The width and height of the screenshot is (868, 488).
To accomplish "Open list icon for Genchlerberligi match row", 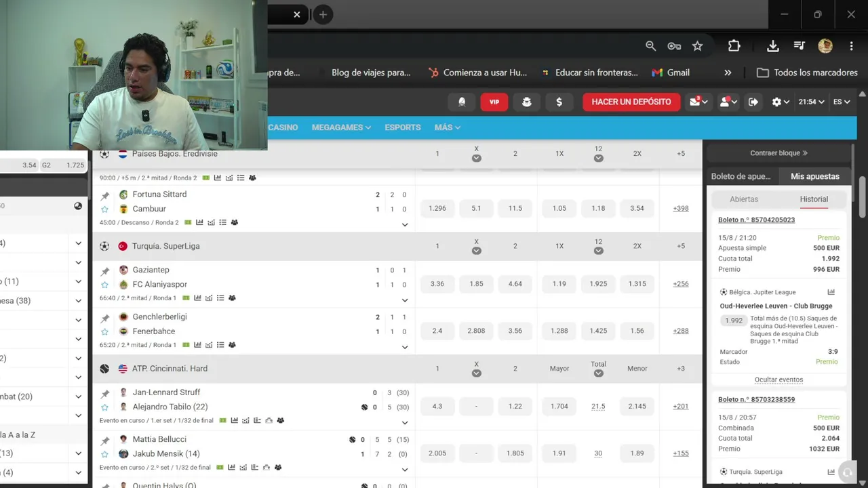I will pos(220,344).
